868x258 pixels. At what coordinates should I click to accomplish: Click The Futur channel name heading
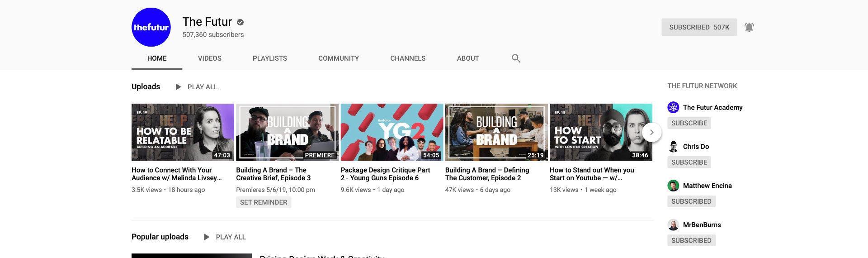(207, 22)
